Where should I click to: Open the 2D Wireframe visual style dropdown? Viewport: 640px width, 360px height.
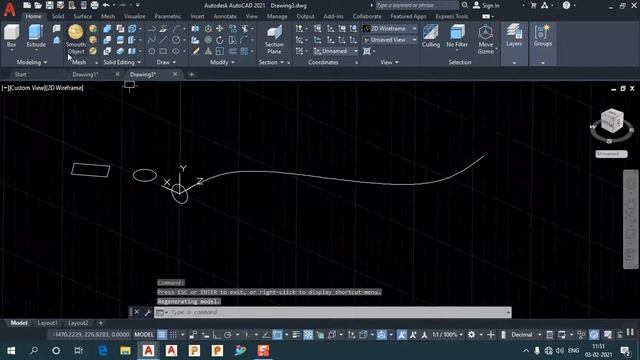390,29
